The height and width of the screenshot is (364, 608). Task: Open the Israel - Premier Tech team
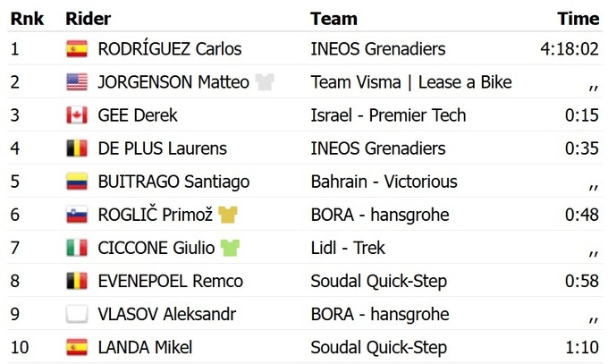388,115
